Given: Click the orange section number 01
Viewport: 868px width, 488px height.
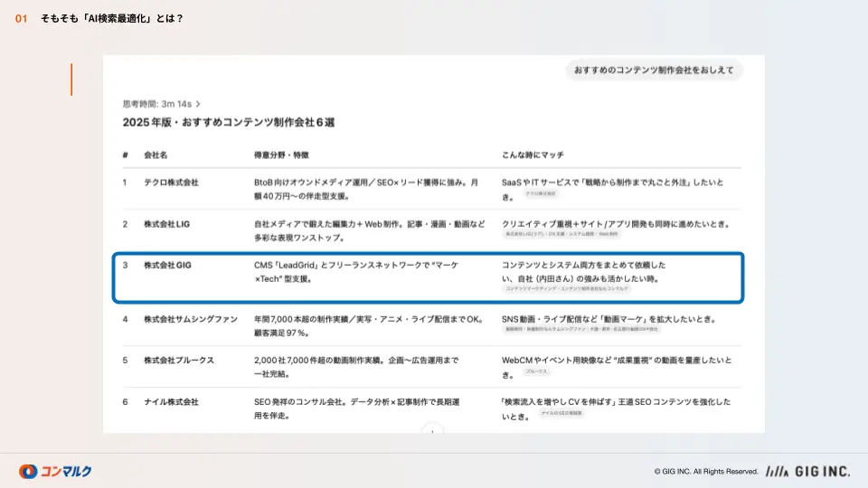Looking at the screenshot, I should (x=21, y=19).
